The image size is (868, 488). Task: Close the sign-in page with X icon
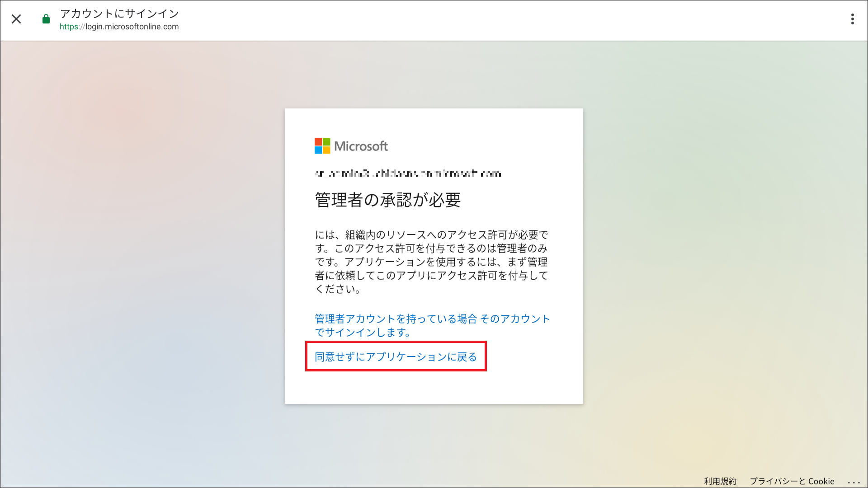[16, 19]
